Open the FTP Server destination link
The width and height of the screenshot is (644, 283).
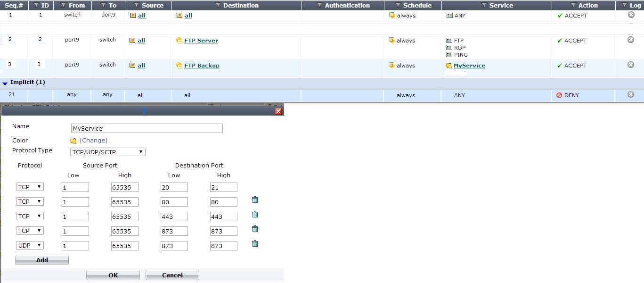[201, 41]
